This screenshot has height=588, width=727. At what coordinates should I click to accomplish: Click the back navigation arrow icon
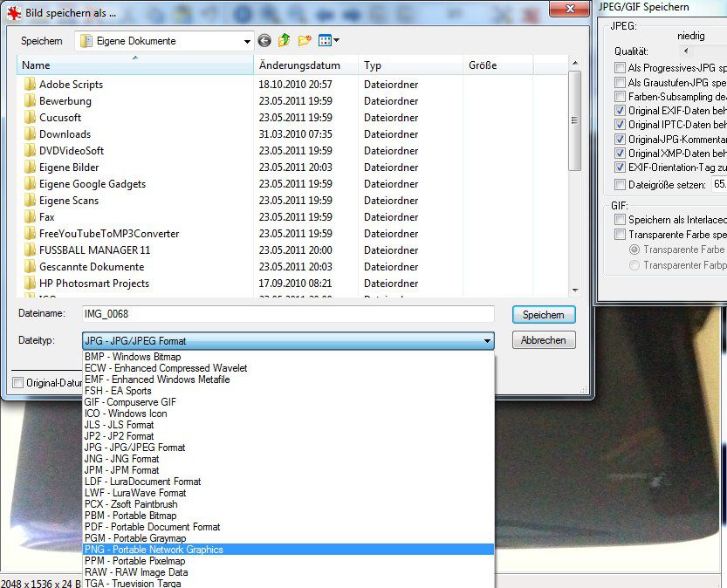(x=264, y=41)
